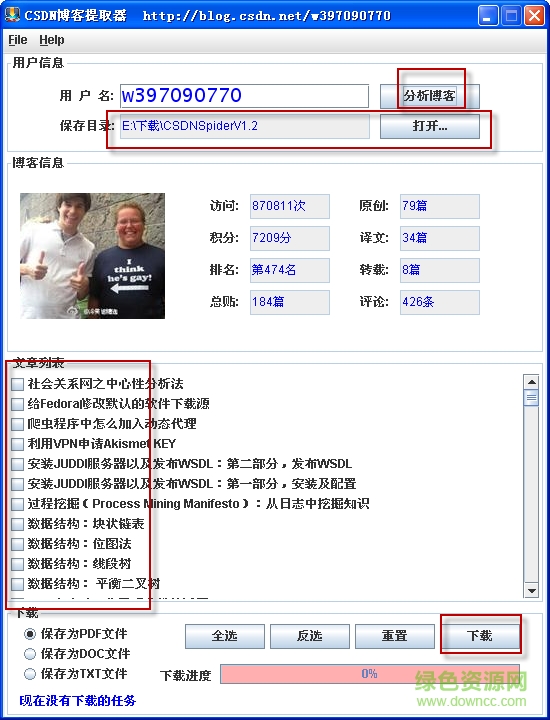Screen dimensions: 550x720
Task: Click the article list scrollbar thumb
Action: pyautogui.click(x=531, y=397)
